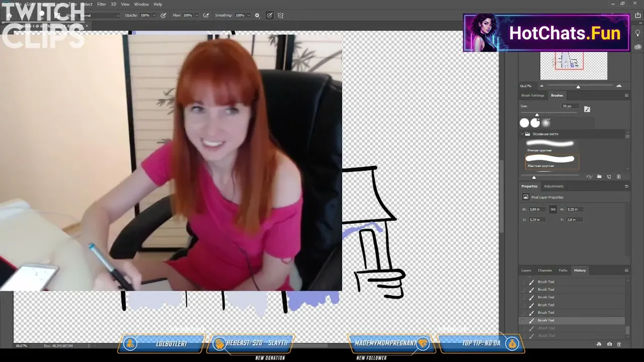Switch to the Properties tab
Screen dimensions: 644x362
(529, 187)
